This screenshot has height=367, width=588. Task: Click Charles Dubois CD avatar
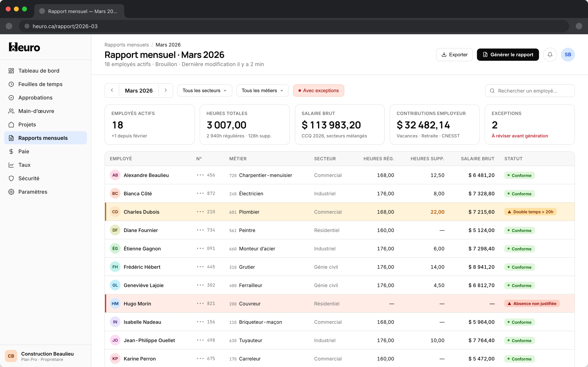(115, 212)
